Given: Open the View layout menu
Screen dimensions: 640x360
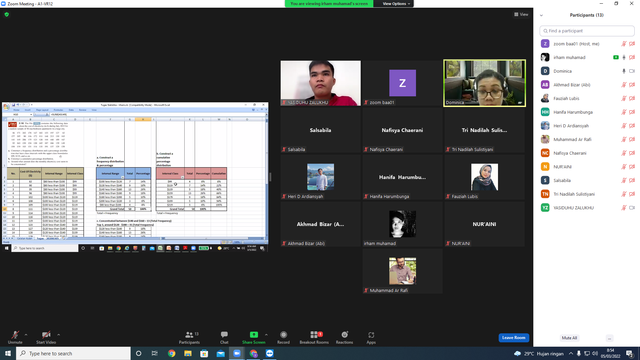Looking at the screenshot, I should 521,15.
